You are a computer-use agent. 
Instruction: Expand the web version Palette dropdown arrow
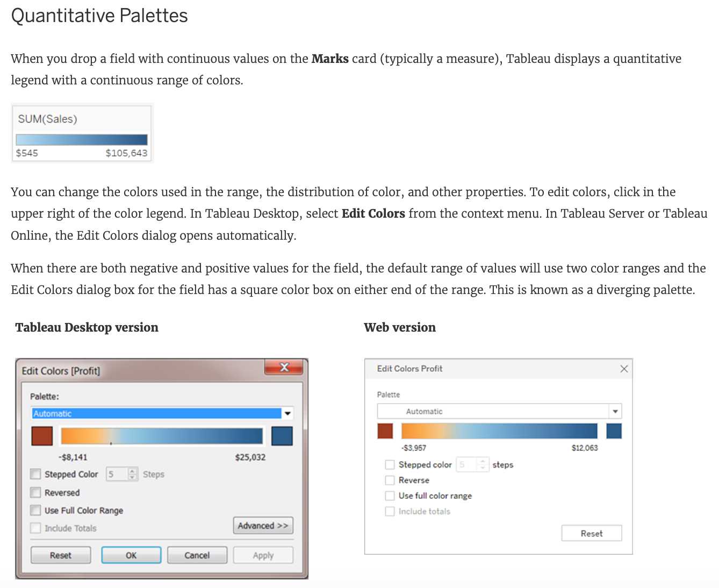[615, 412]
